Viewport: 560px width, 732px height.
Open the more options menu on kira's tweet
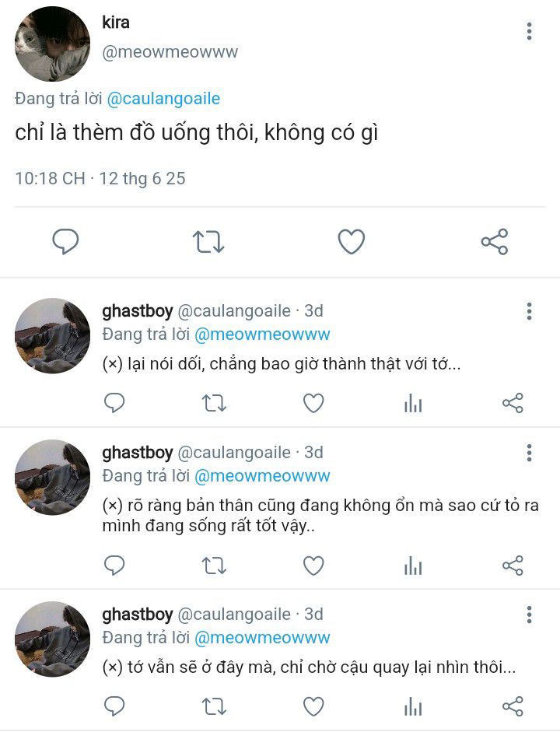point(529,31)
